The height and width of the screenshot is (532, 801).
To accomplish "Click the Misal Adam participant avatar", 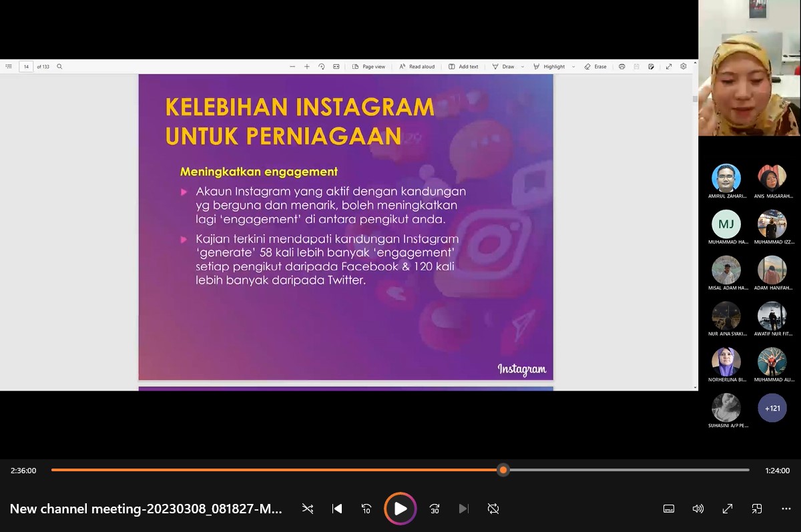I will 726,270.
